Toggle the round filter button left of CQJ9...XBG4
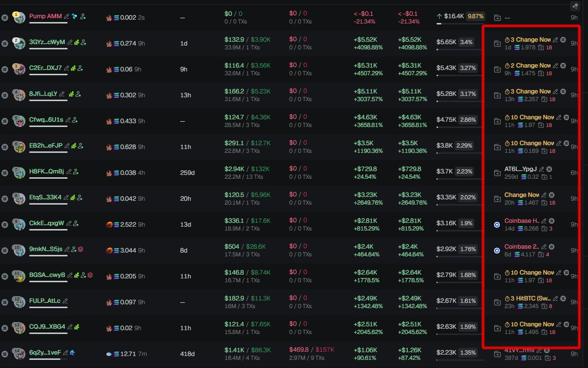 pyautogui.click(x=5, y=328)
